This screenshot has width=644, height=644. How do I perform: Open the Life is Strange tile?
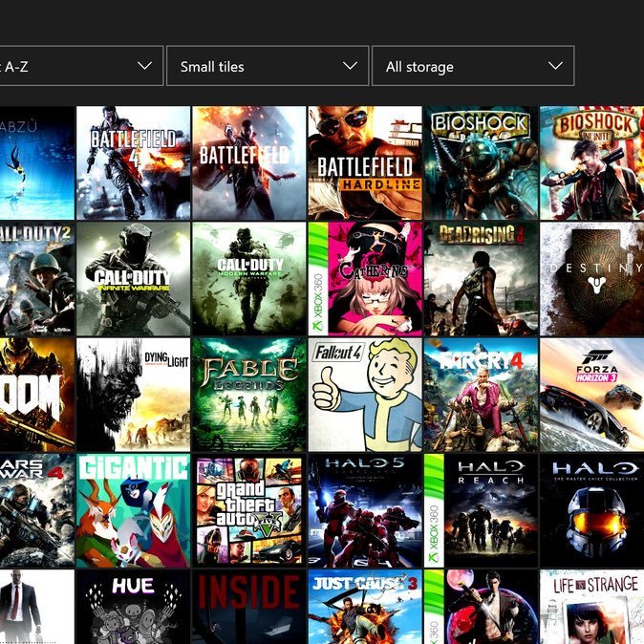(x=591, y=607)
